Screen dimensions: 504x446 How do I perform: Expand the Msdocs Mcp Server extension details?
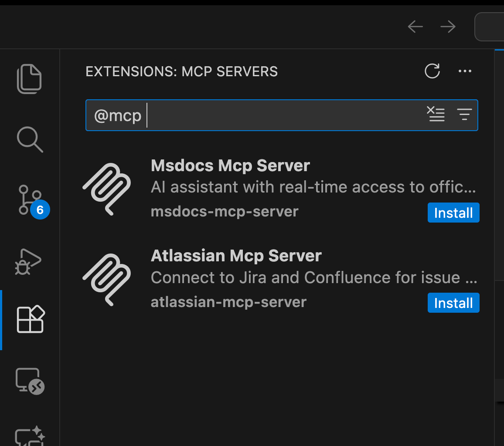point(230,166)
